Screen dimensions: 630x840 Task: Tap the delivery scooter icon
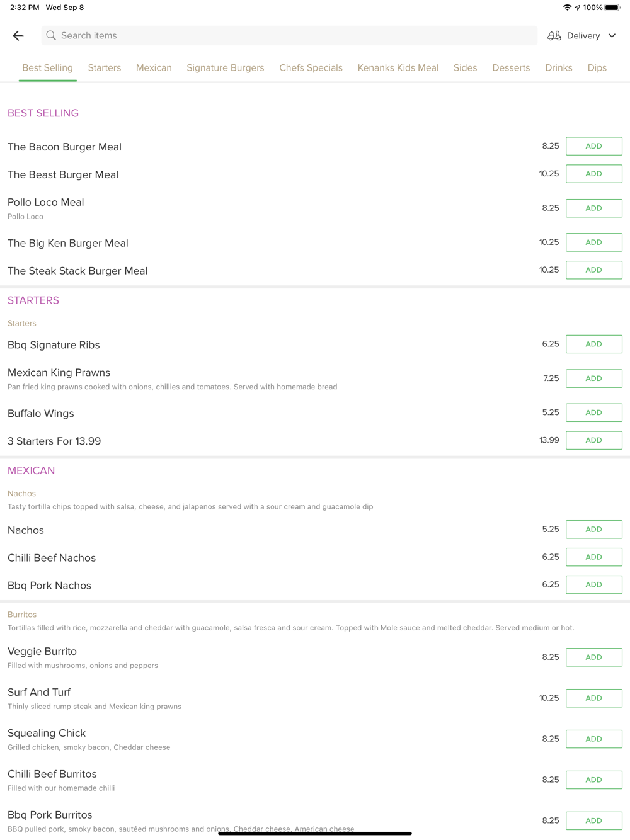click(554, 36)
